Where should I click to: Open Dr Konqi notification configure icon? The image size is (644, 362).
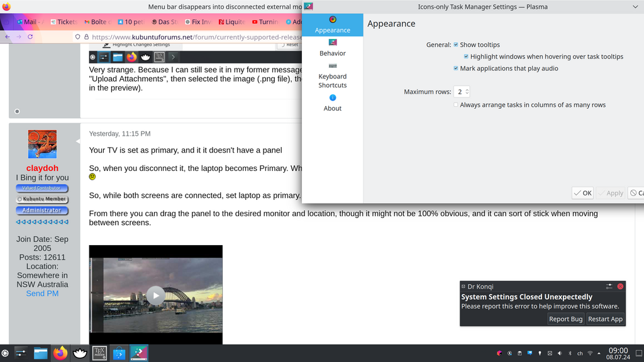[x=609, y=287]
